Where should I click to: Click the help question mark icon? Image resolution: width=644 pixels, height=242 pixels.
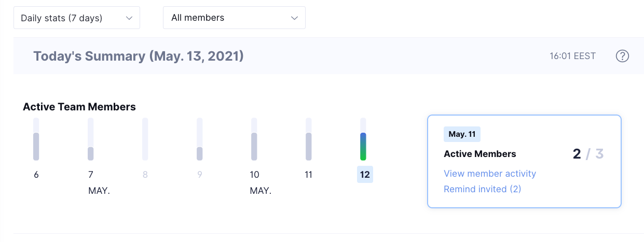click(622, 56)
